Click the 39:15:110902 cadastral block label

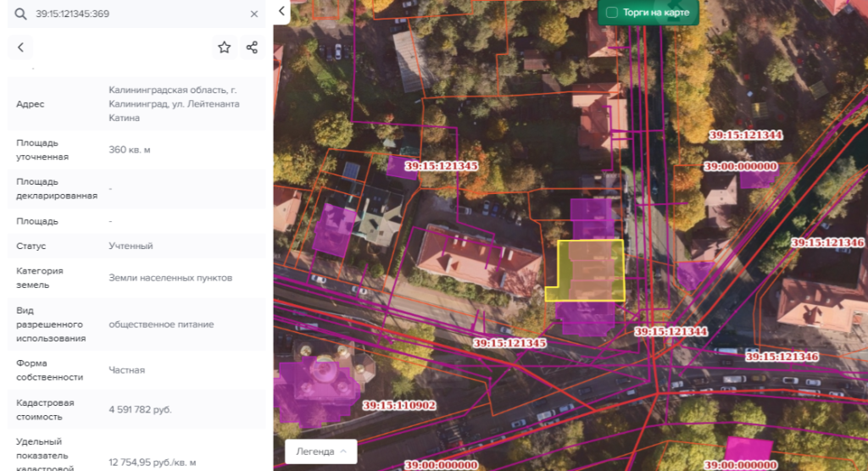pyautogui.click(x=399, y=406)
